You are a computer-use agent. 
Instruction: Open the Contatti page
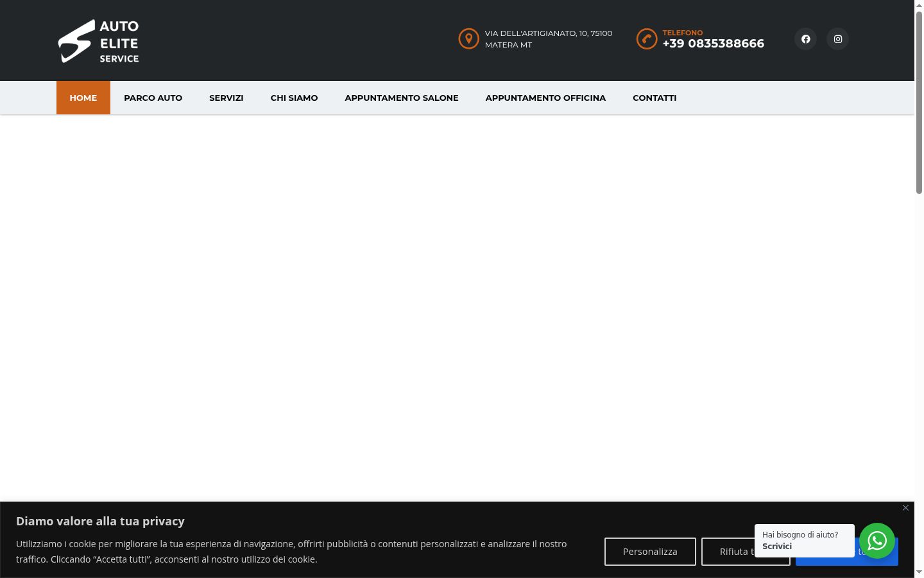(654, 98)
